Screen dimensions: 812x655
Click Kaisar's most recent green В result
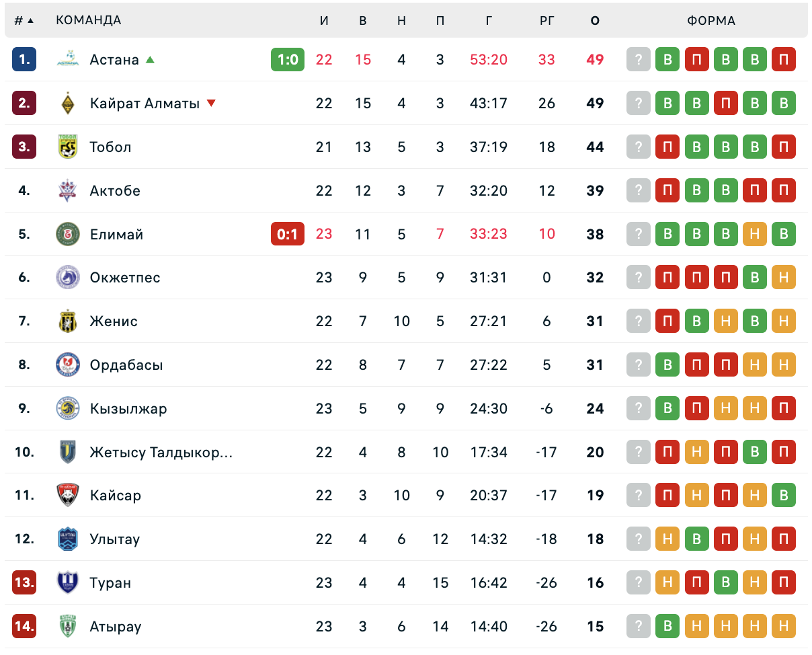click(784, 495)
